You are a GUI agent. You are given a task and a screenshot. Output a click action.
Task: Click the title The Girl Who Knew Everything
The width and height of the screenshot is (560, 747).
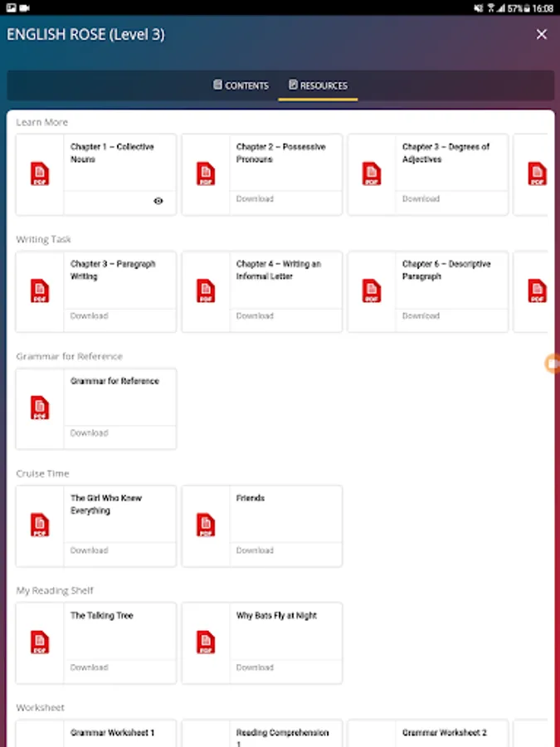point(106,504)
